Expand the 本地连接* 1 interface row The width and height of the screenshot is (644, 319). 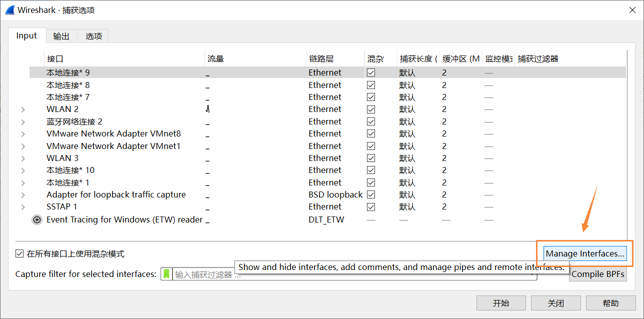click(23, 183)
